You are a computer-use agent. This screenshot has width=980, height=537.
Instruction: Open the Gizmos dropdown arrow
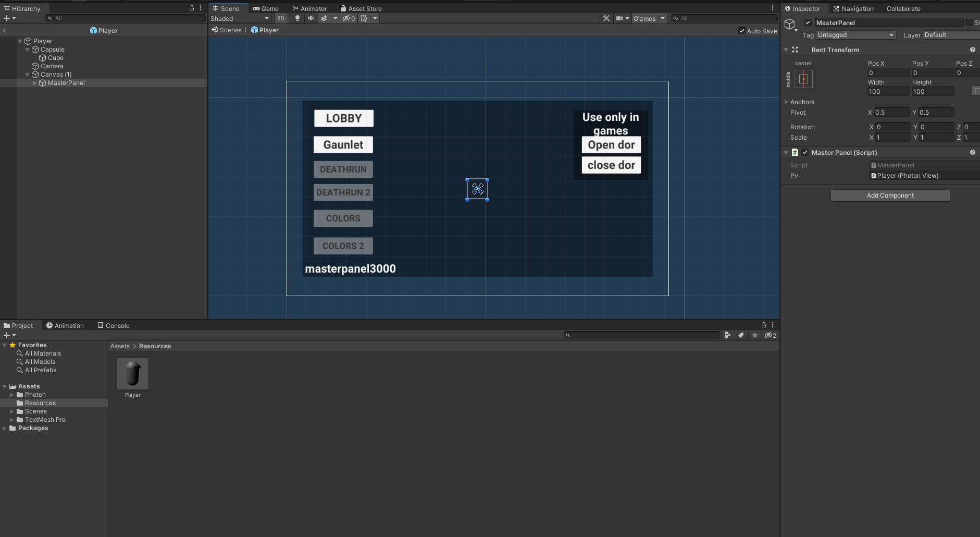663,18
